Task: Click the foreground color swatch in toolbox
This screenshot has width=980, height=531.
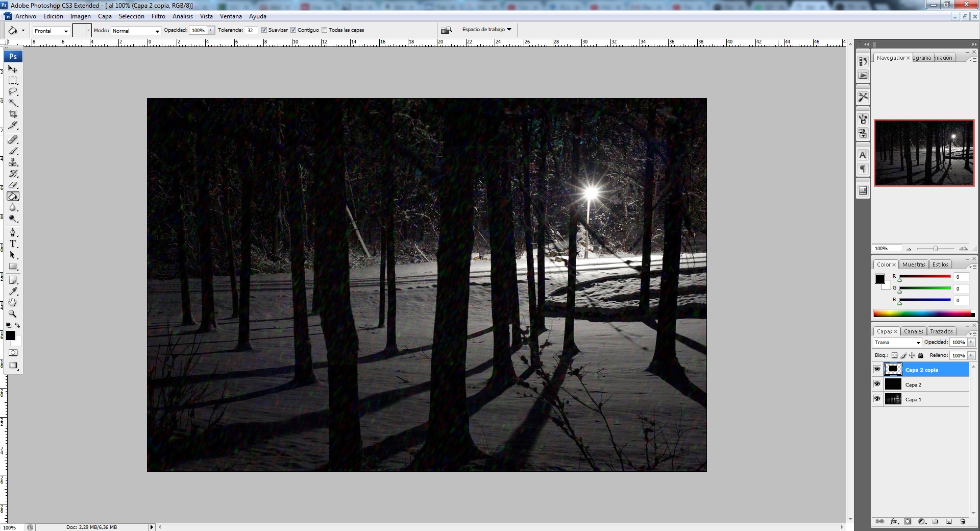Action: [x=10, y=335]
